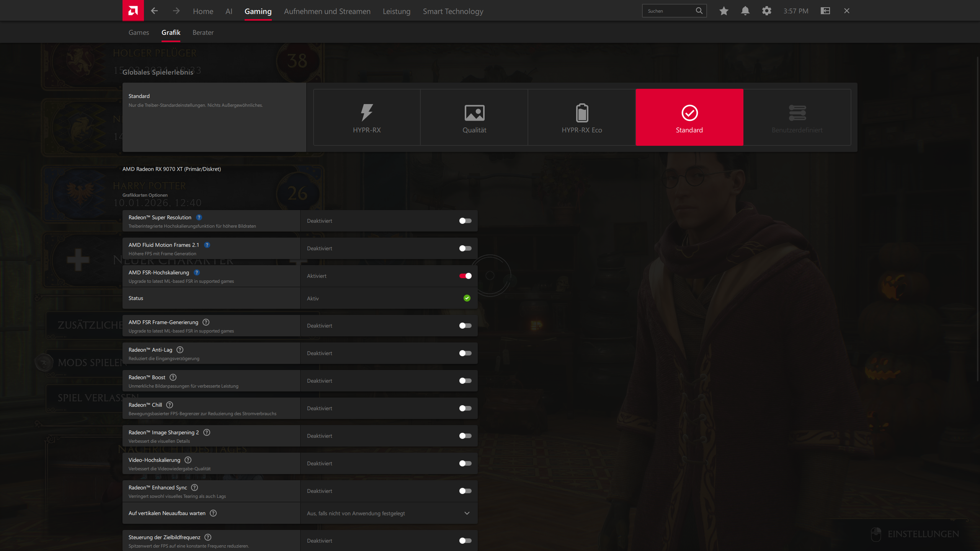980x551 pixels.
Task: Click help icon next to Radeon Chill
Action: pyautogui.click(x=170, y=405)
